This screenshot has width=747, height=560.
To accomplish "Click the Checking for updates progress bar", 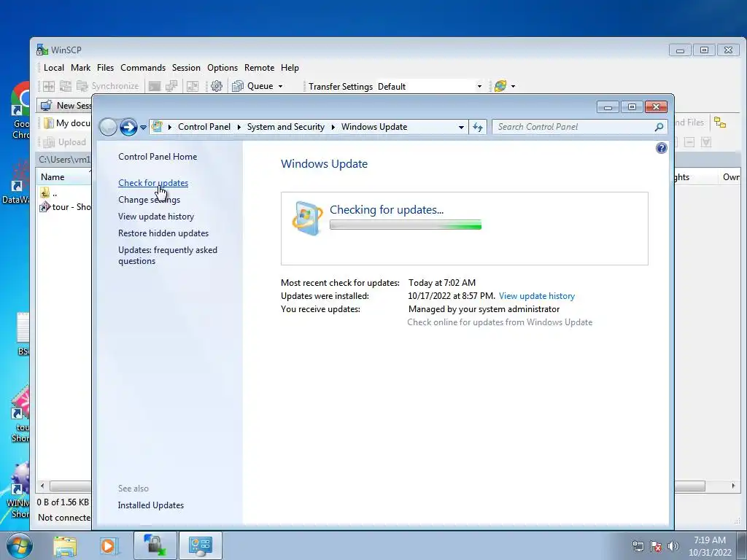I will coord(406,225).
